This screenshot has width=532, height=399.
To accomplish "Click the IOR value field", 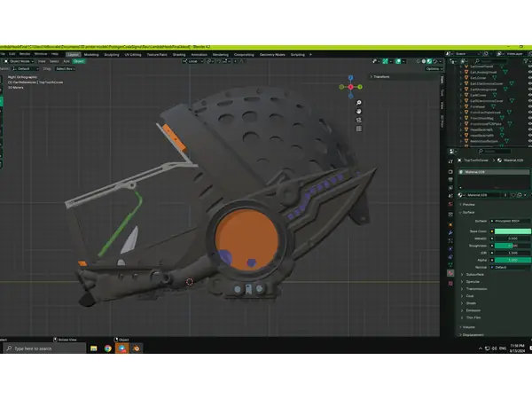I will tap(512, 253).
